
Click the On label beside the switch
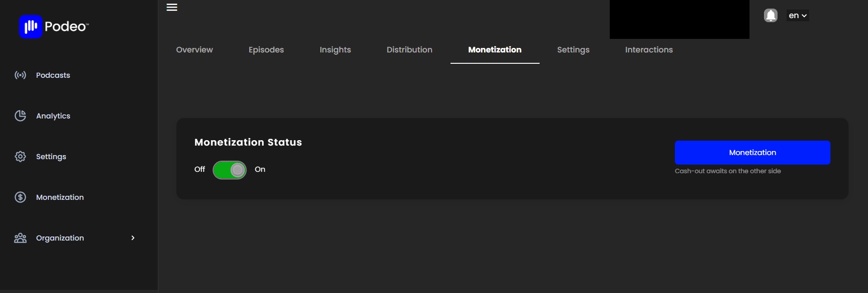click(260, 169)
